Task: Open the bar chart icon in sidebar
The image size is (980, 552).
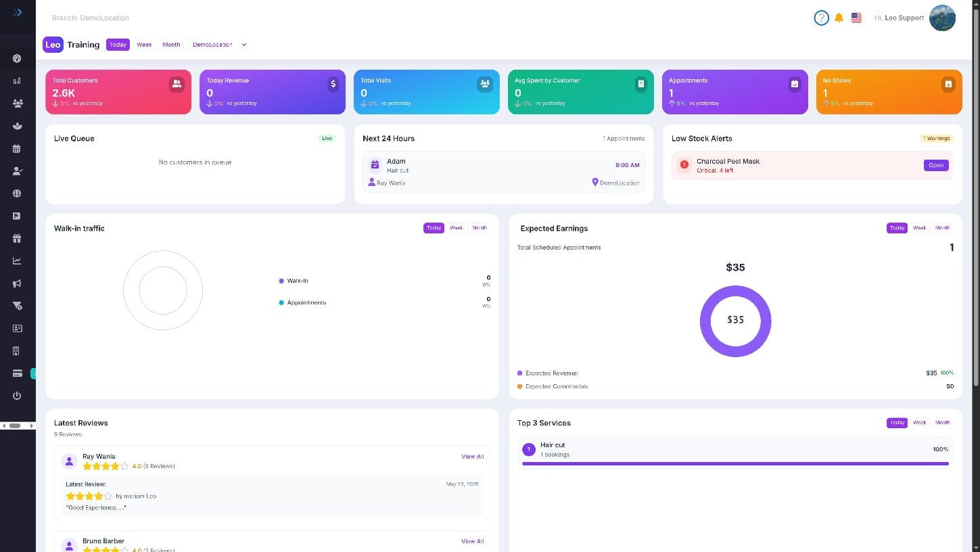Action: [x=17, y=81]
